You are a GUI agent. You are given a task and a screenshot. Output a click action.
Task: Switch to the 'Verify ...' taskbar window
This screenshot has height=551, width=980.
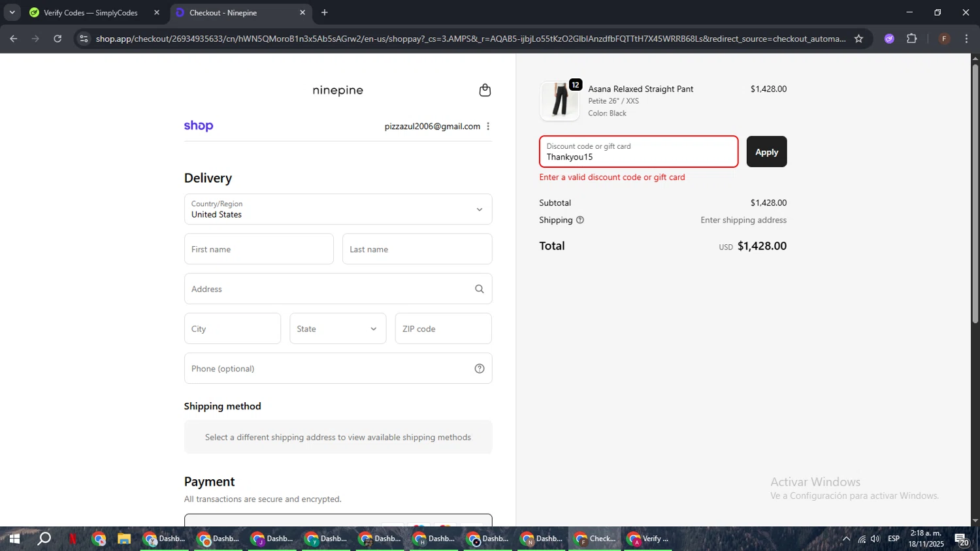[648, 539]
